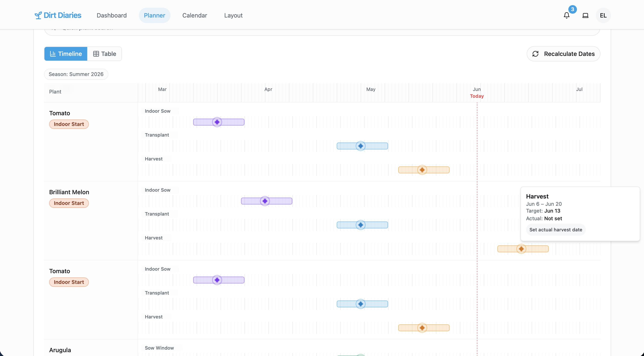Select upper Tomato row's Indoor Sow diamond marker

pos(217,122)
